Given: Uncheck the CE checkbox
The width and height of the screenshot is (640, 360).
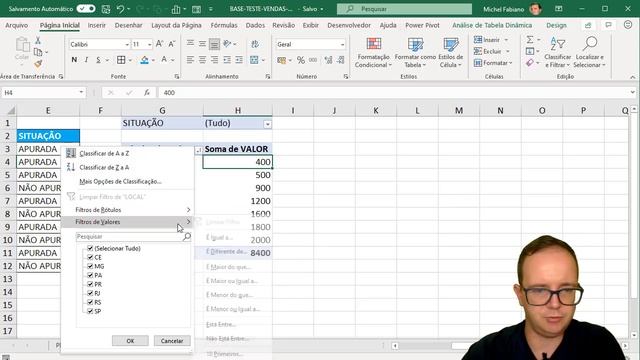Looking at the screenshot, I should [x=90, y=257].
